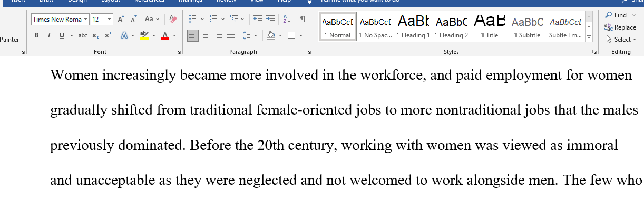This screenshot has width=644, height=198.
Task: Apply strikethrough formatting
Action: (x=83, y=36)
